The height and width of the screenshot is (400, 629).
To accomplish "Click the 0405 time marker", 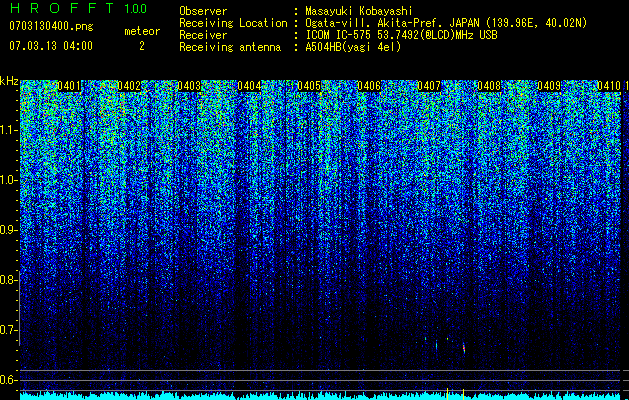I will [x=309, y=86].
